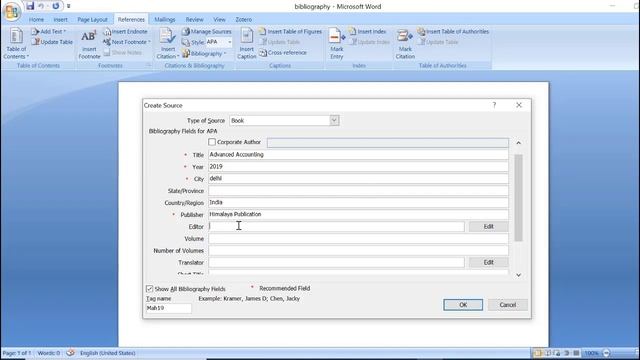Open Manage Sources
The width and height of the screenshot is (640, 360).
tap(207, 31)
